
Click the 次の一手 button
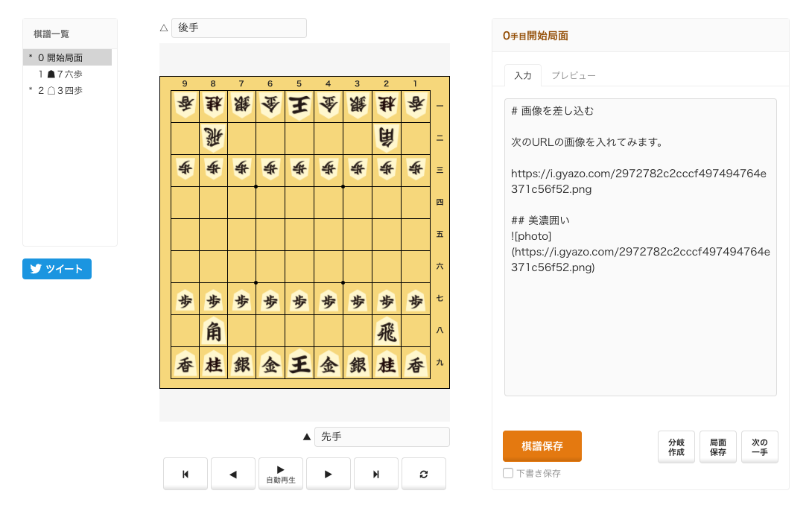[760, 447]
